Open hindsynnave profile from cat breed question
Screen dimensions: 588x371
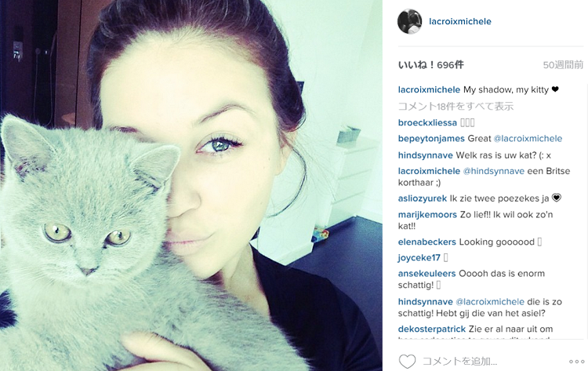point(425,155)
